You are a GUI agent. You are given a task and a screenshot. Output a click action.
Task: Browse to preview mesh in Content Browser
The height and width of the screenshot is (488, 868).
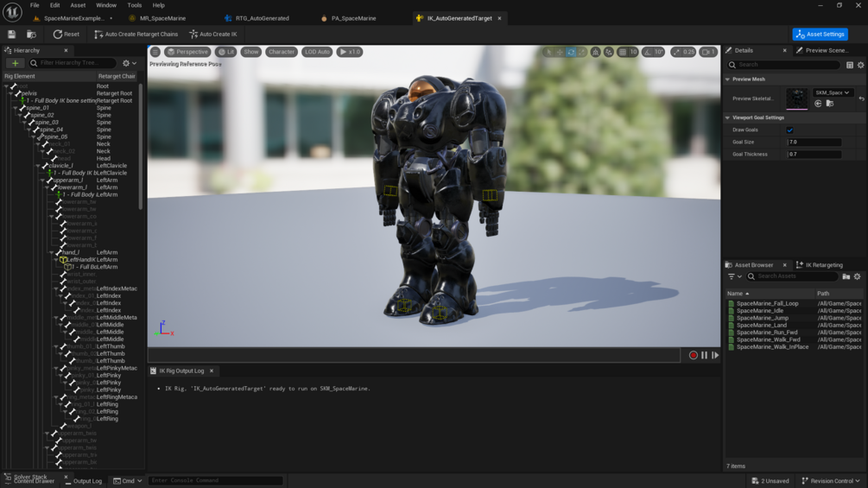tap(830, 104)
